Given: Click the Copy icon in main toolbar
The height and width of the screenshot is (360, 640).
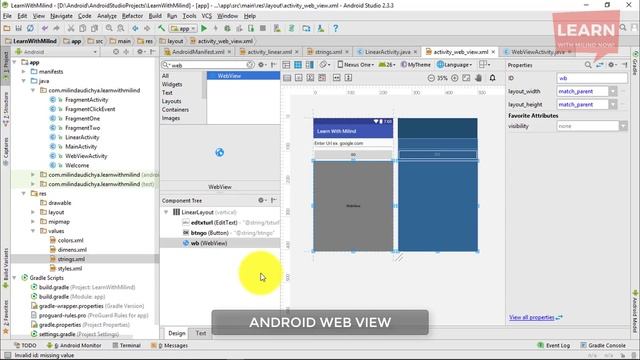Looking at the screenshot, I should click(82, 29).
